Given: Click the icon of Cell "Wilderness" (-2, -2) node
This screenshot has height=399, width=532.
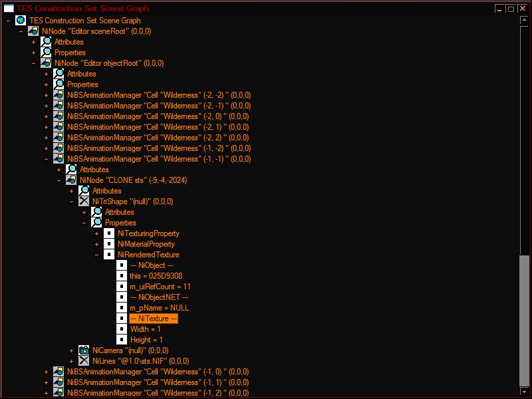Looking at the screenshot, I should [x=59, y=95].
